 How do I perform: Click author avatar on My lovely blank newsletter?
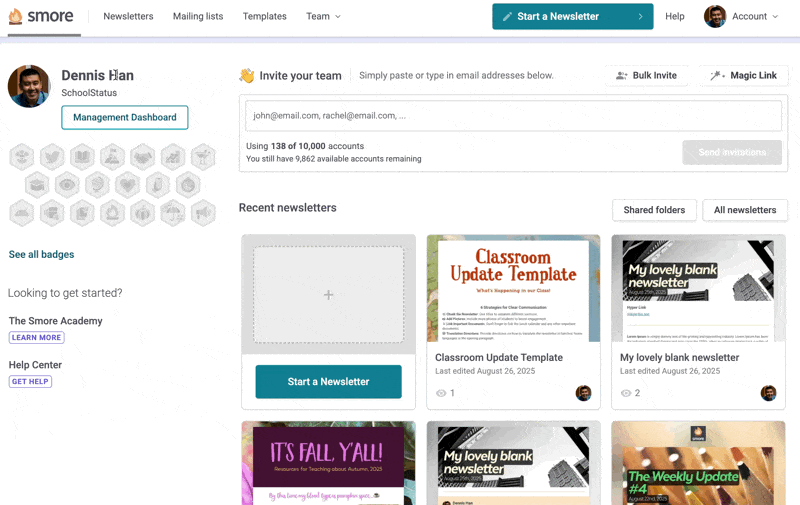[x=768, y=393]
